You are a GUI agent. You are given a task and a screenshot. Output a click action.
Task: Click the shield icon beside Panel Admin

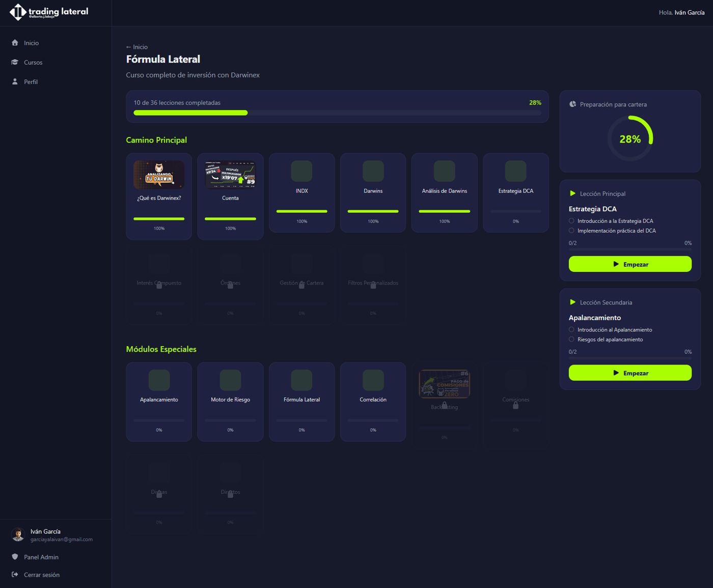coord(15,557)
